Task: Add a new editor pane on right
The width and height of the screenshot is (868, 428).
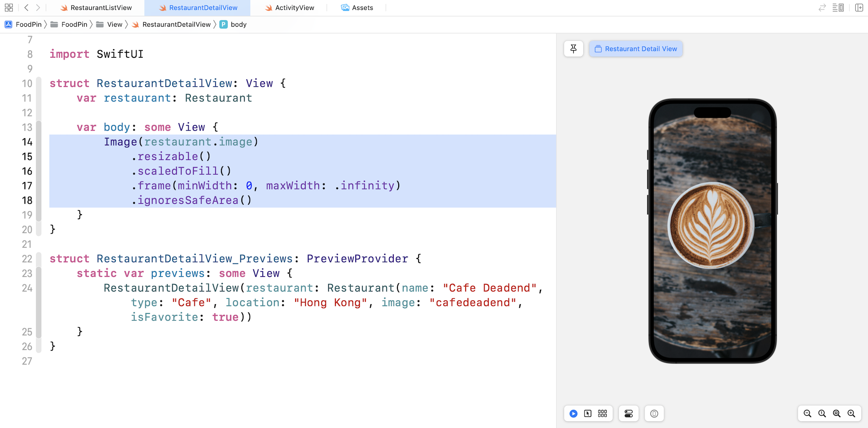Action: pos(859,8)
